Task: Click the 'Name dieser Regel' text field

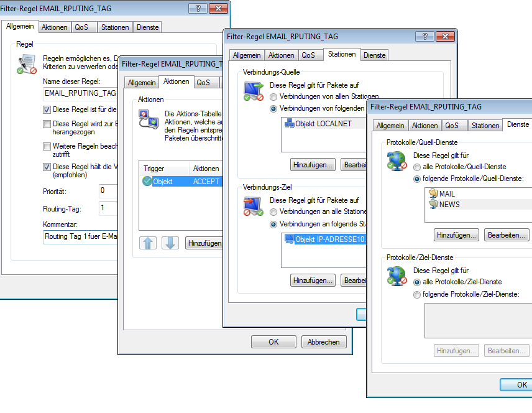Action: [80, 93]
